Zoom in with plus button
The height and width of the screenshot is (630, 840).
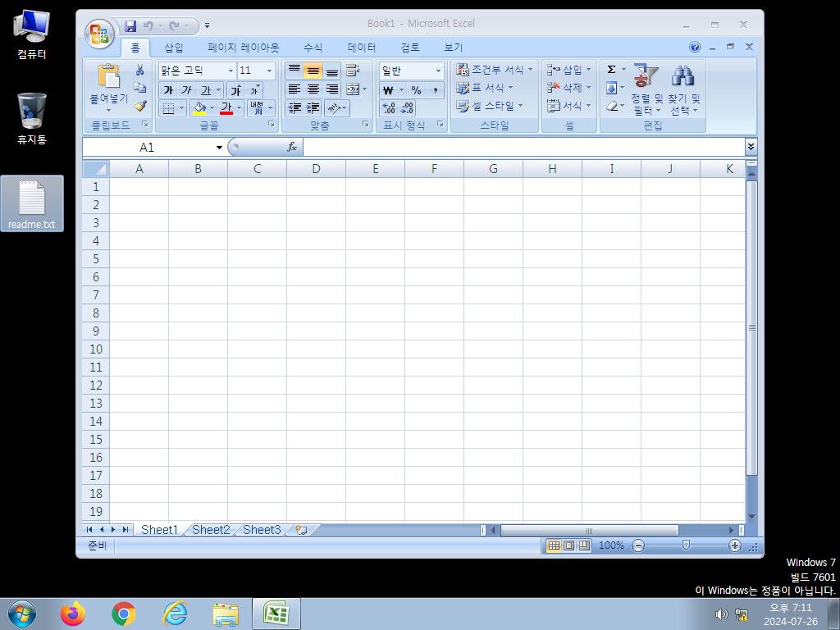point(734,546)
